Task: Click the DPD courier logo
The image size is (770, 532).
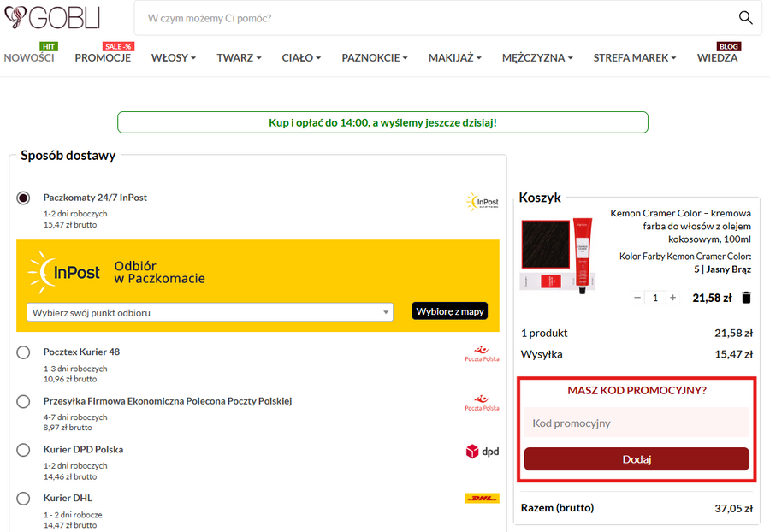Action: (x=483, y=452)
